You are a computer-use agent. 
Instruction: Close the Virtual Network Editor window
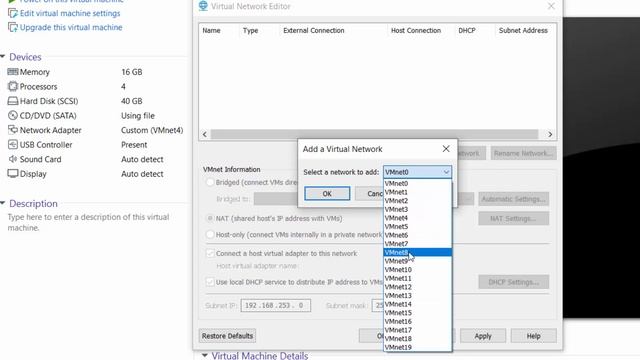click(x=551, y=6)
